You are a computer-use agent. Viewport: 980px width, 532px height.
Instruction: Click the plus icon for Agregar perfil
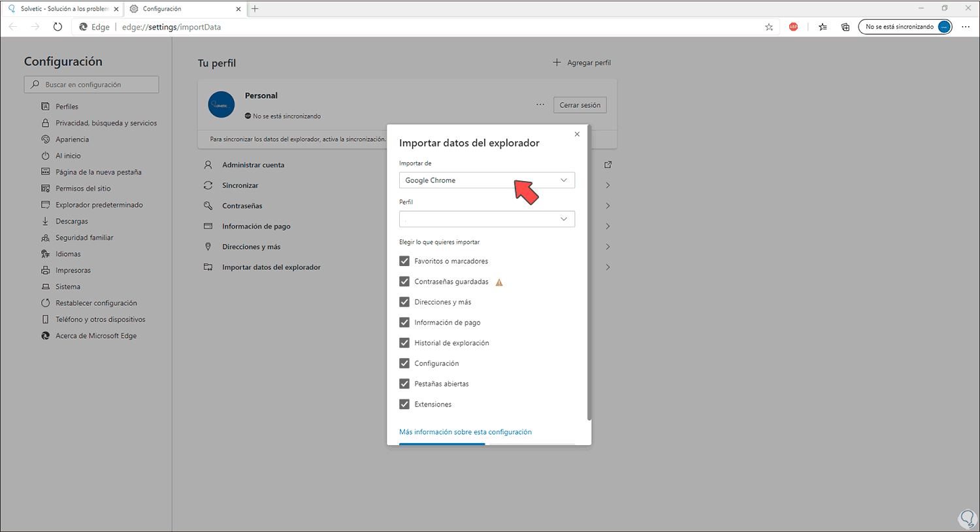(557, 62)
